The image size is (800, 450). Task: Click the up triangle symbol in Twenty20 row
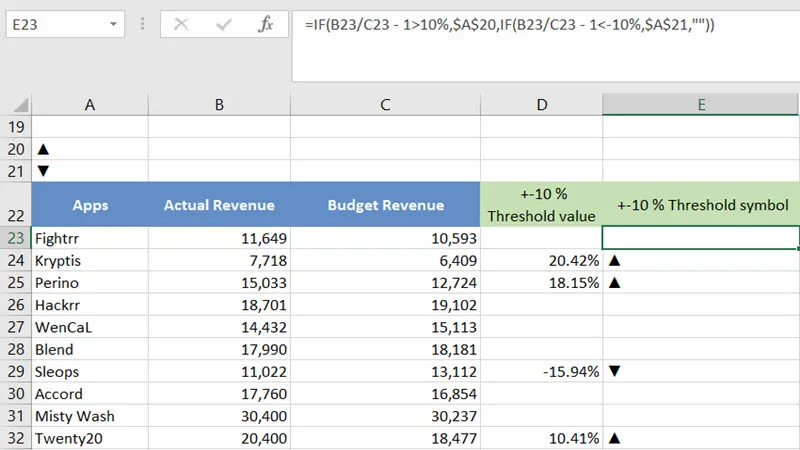[x=615, y=437]
